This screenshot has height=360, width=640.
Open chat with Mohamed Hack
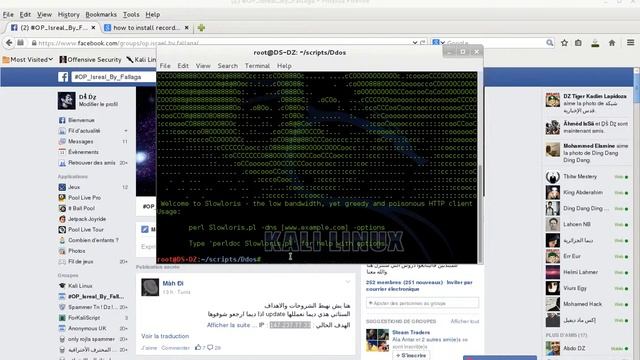pos(586,304)
